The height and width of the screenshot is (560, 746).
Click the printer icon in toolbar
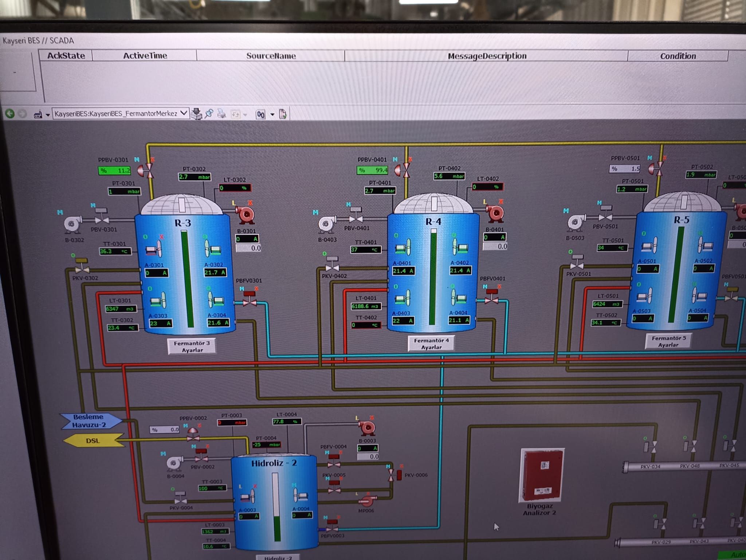coord(221,114)
